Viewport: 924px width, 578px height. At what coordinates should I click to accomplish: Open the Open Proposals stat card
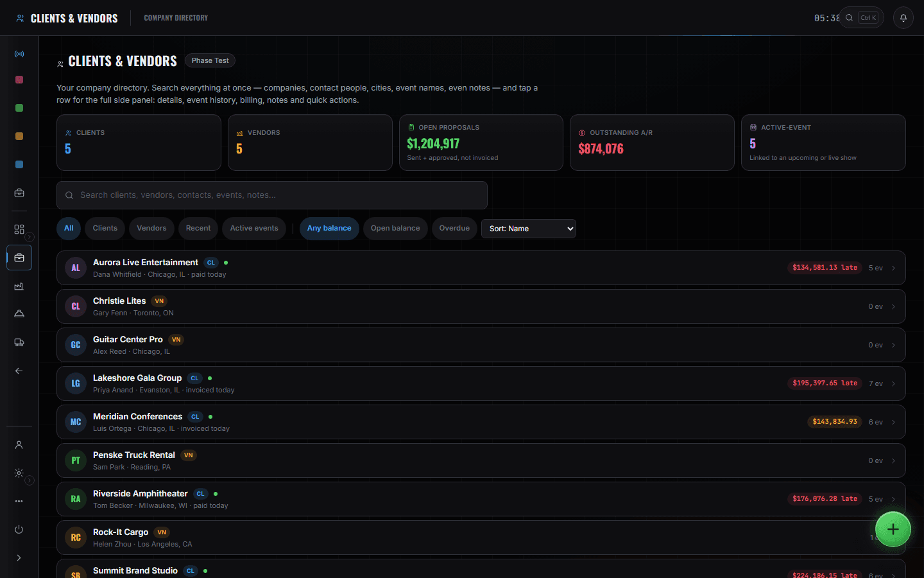(481, 143)
